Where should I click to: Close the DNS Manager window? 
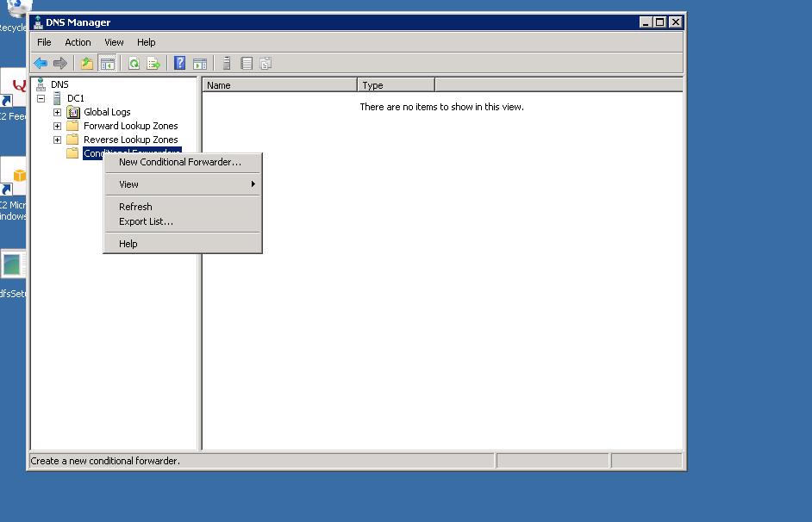point(675,22)
